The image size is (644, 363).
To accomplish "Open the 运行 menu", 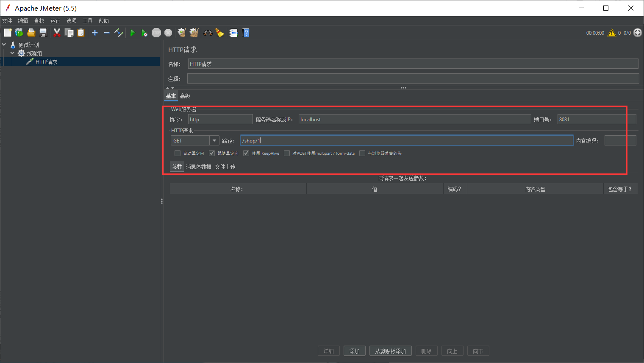I will click(55, 21).
